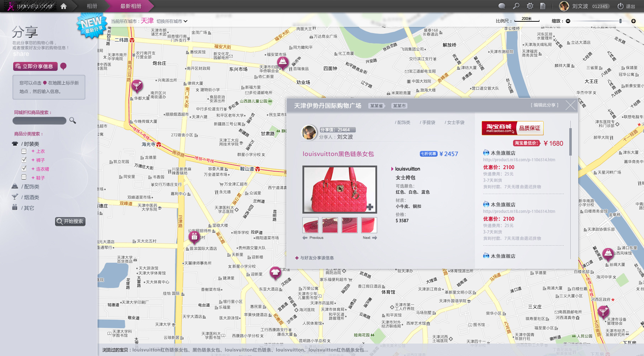
Task: Select the 手提袋 breadcrumb in popup
Action: click(428, 122)
